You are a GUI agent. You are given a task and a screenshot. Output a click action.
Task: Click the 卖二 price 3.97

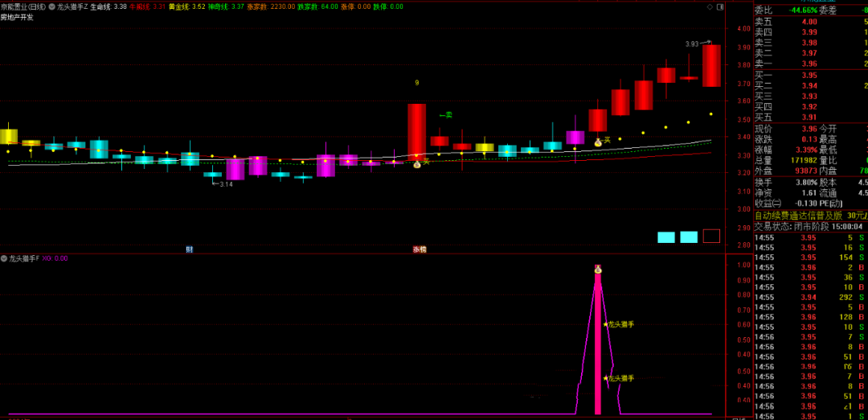point(809,53)
